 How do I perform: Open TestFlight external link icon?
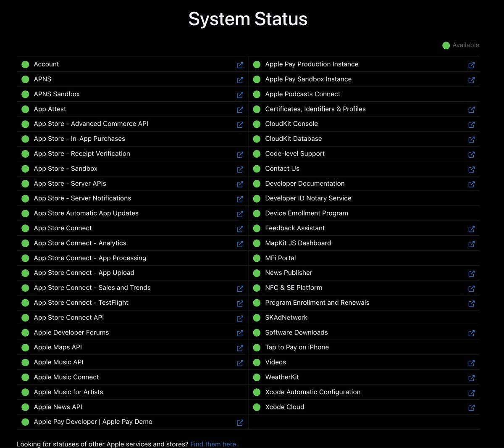coord(240,303)
